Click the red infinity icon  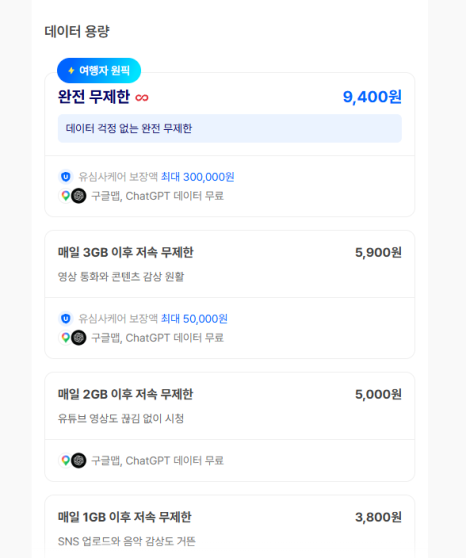point(142,98)
